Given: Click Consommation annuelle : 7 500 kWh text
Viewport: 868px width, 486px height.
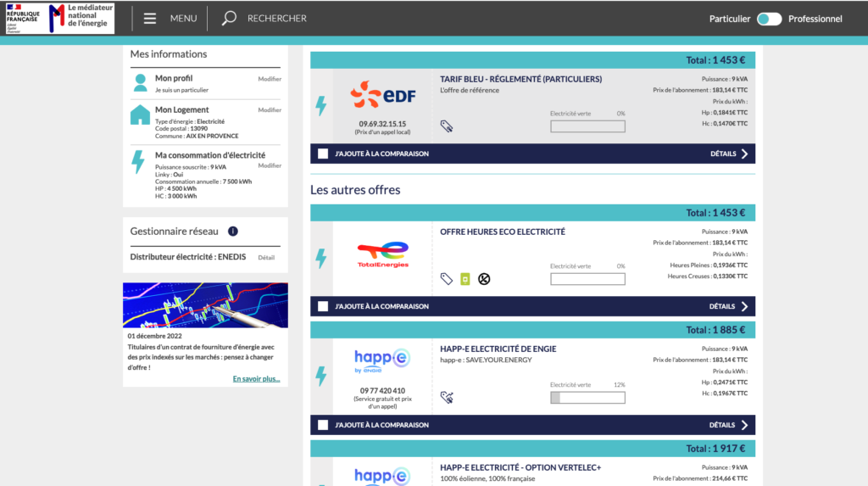Looking at the screenshot, I should click(x=203, y=182).
